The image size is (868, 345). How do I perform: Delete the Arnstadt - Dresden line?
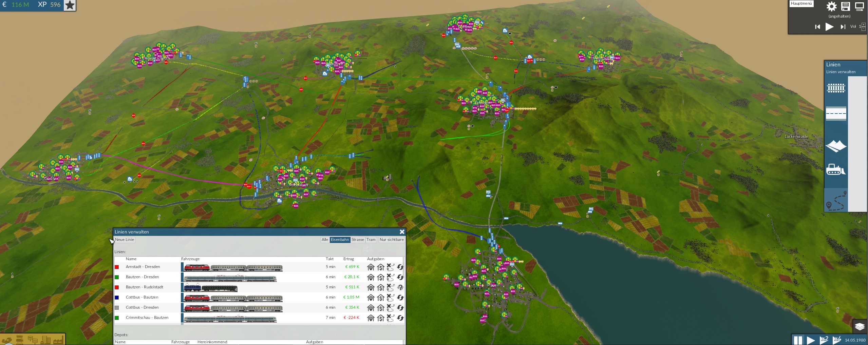point(391,267)
